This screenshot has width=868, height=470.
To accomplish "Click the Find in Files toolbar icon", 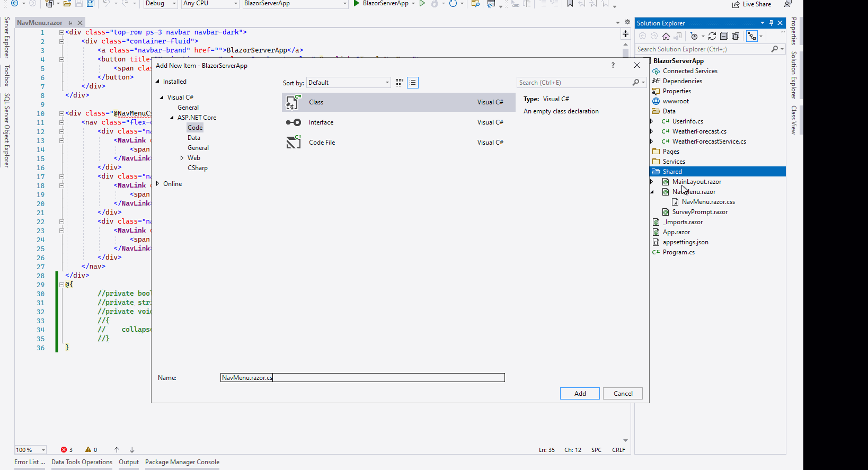I will (x=475, y=3).
